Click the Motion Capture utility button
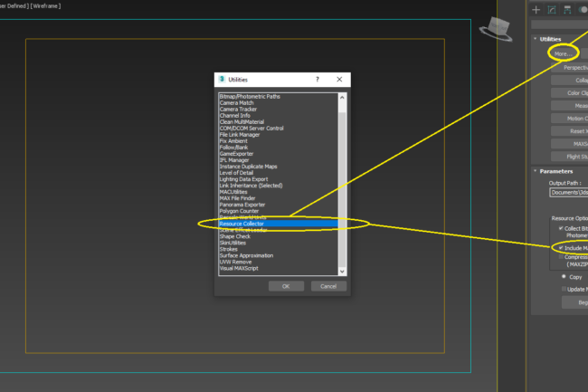 569,119
